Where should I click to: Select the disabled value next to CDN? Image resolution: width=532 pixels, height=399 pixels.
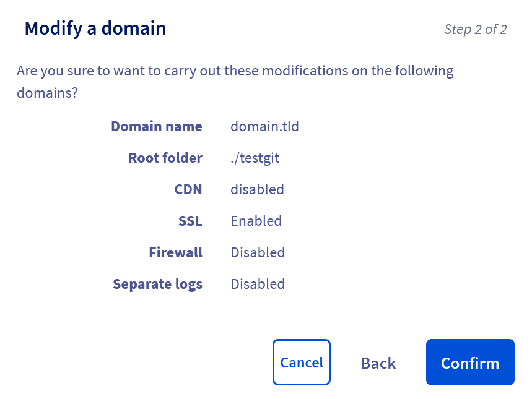pyautogui.click(x=257, y=189)
